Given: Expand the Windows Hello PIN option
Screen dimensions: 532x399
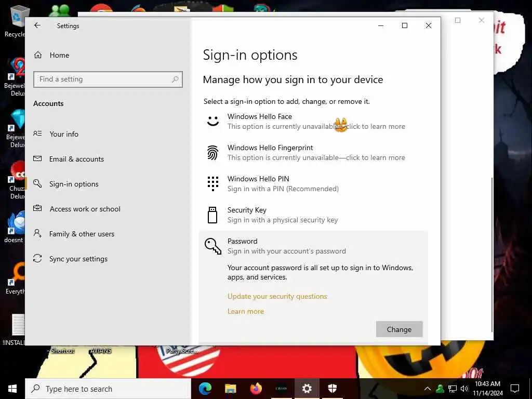Looking at the screenshot, I should click(313, 184).
